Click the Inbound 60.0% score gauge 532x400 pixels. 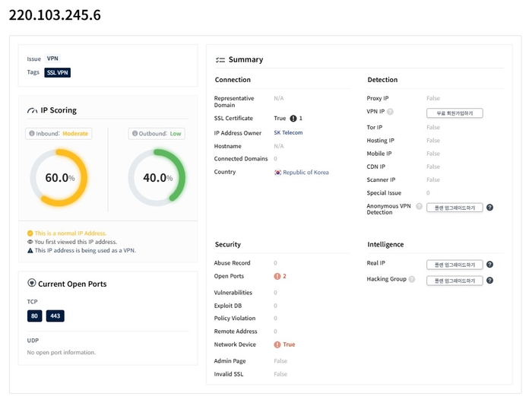pyautogui.click(x=59, y=178)
